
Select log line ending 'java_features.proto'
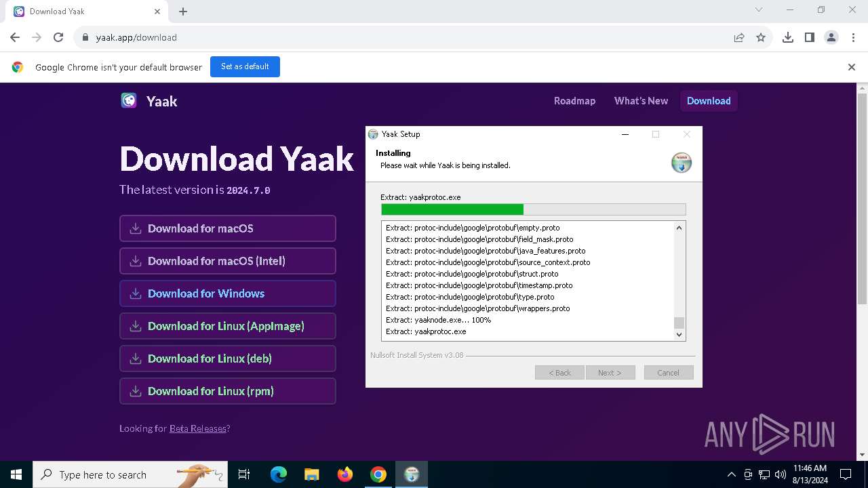coord(486,251)
